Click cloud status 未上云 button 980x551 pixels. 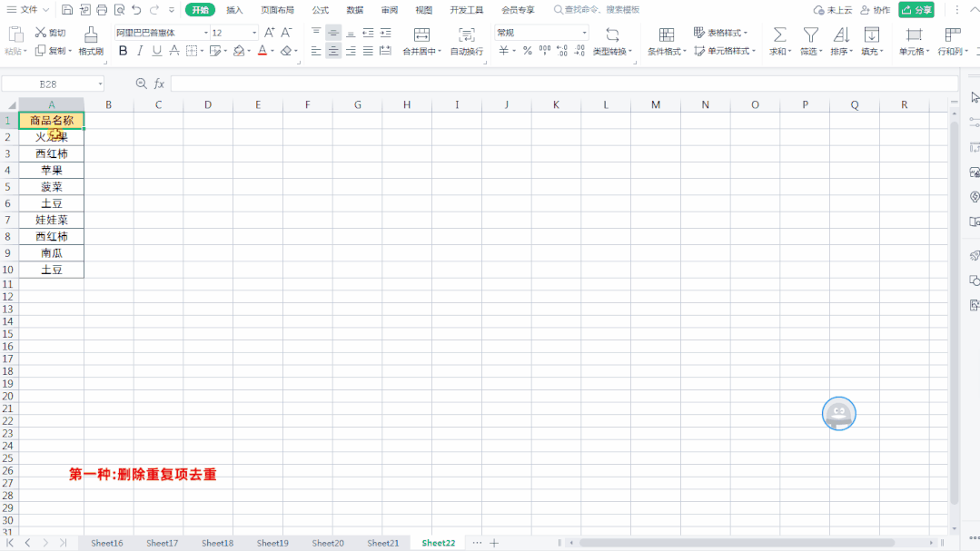(x=833, y=10)
